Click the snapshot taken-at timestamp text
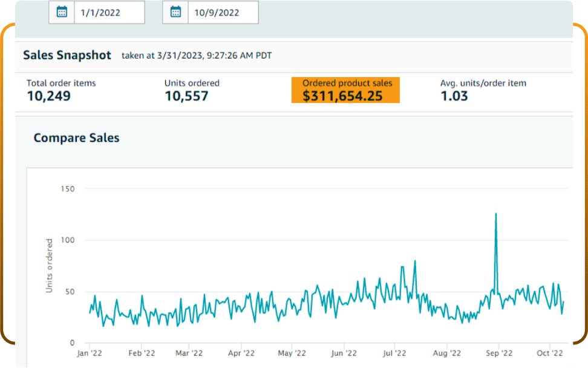Screen dimensions: 588x368 point(197,56)
